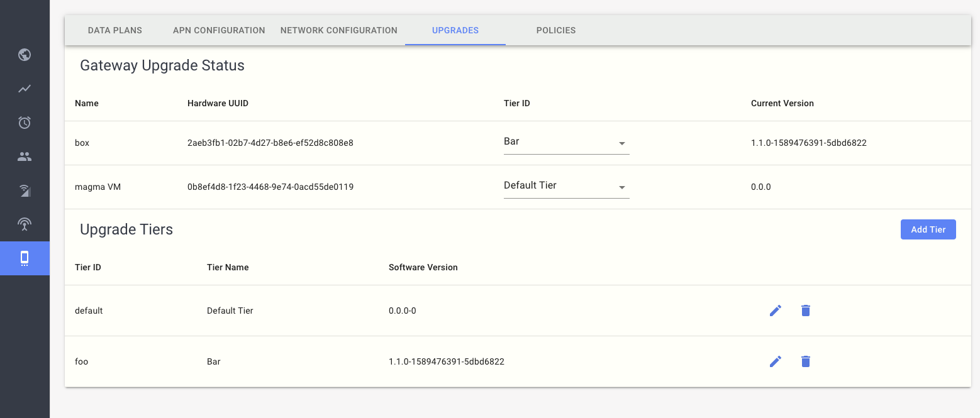Screen dimensions: 980x418
Task: Select the highlighted mobile equipment sidebar icon
Action: click(x=25, y=258)
